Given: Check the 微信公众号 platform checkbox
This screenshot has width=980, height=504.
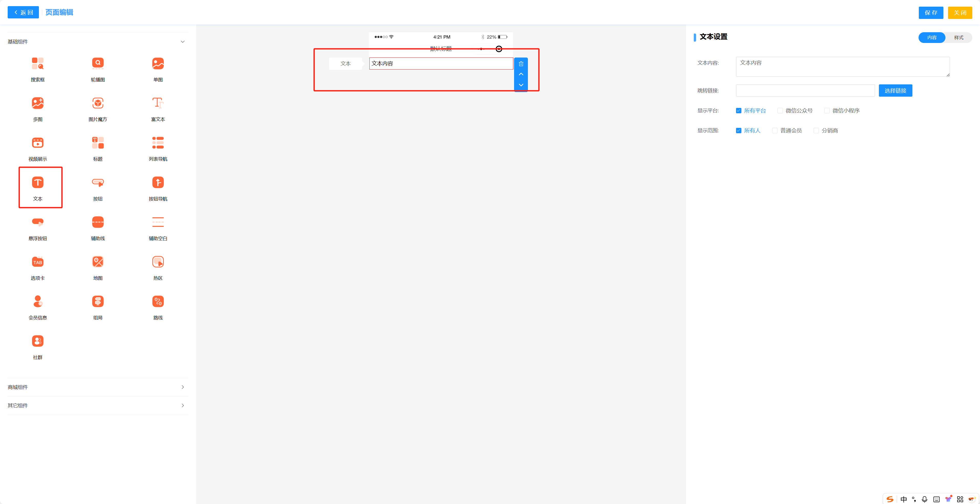Looking at the screenshot, I should (780, 111).
